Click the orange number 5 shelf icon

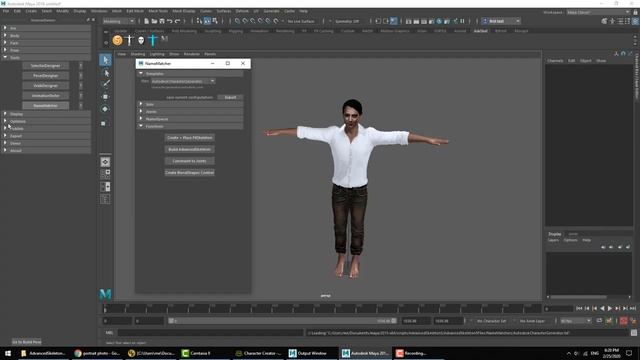pyautogui.click(x=118, y=40)
